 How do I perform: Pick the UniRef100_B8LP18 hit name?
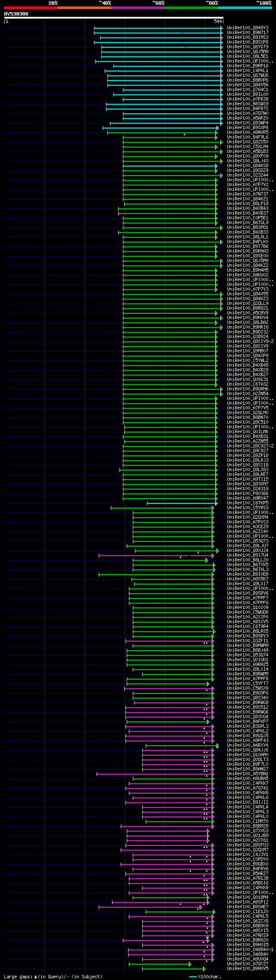[x=248, y=203]
